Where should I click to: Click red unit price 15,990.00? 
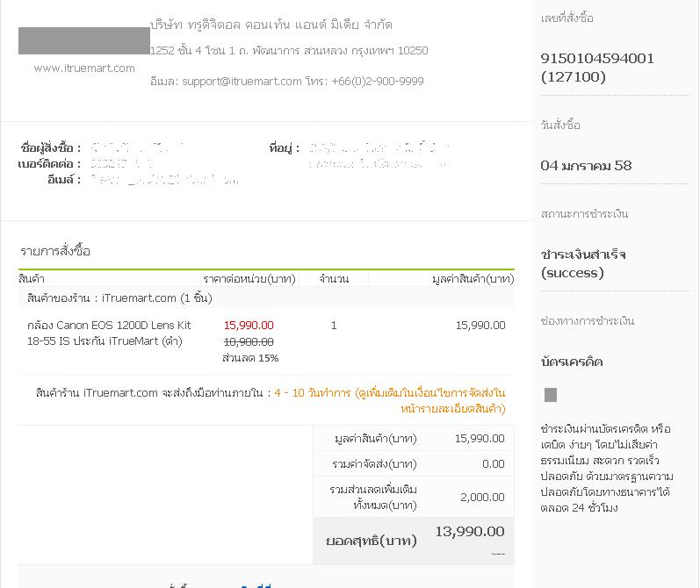pyautogui.click(x=249, y=326)
